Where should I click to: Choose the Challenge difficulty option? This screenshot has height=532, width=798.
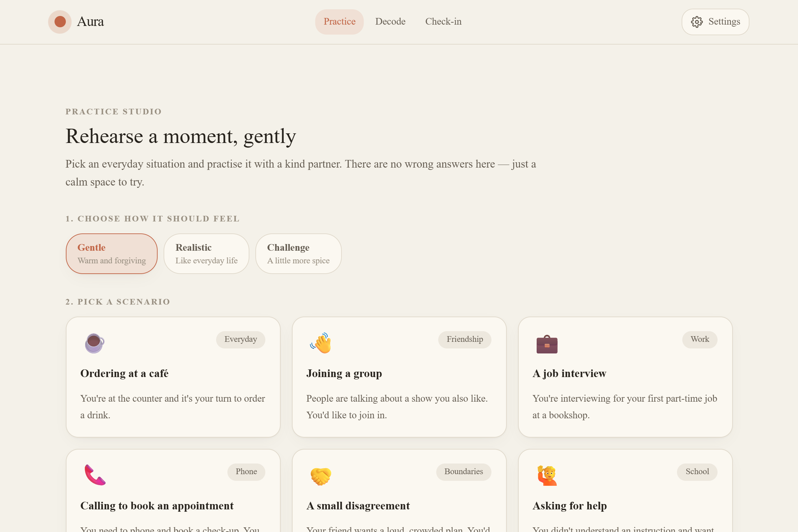298,253
